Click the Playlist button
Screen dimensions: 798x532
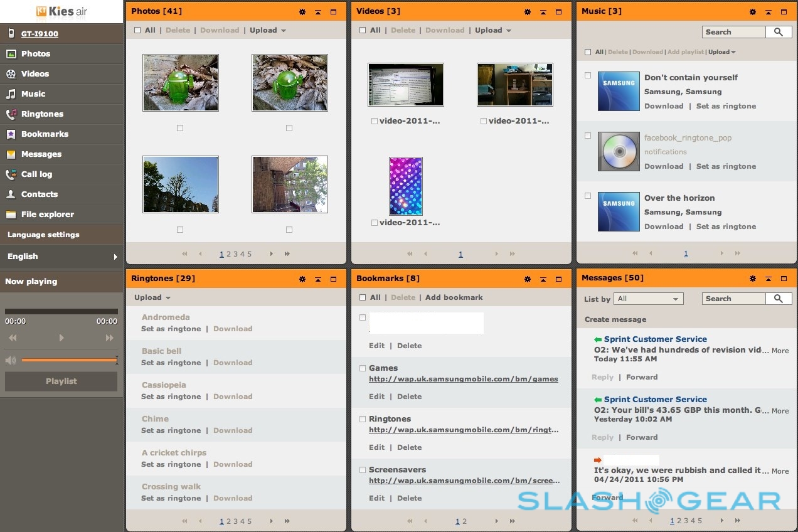point(61,381)
